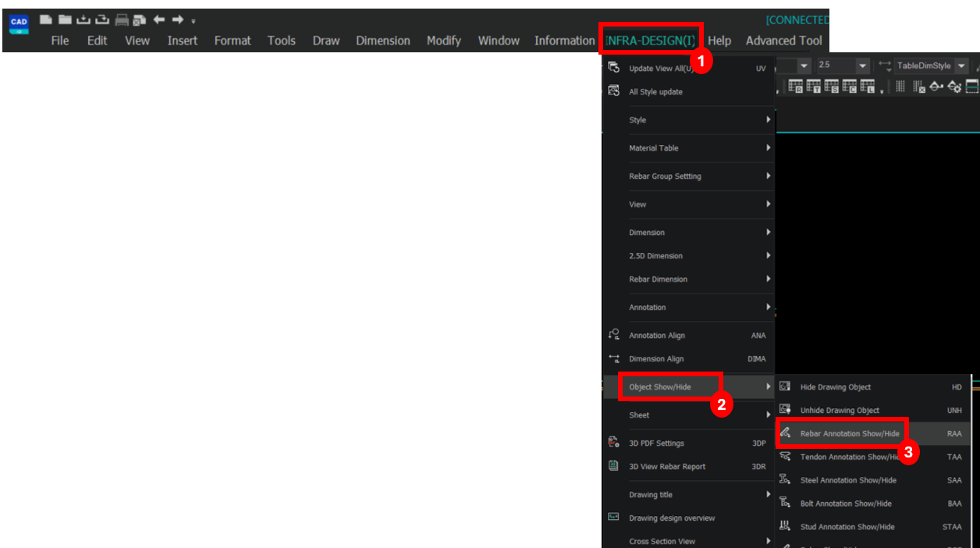Screen dimensions: 980x548
Task: Select Dimension Align (DIMA)
Action: tap(689, 359)
